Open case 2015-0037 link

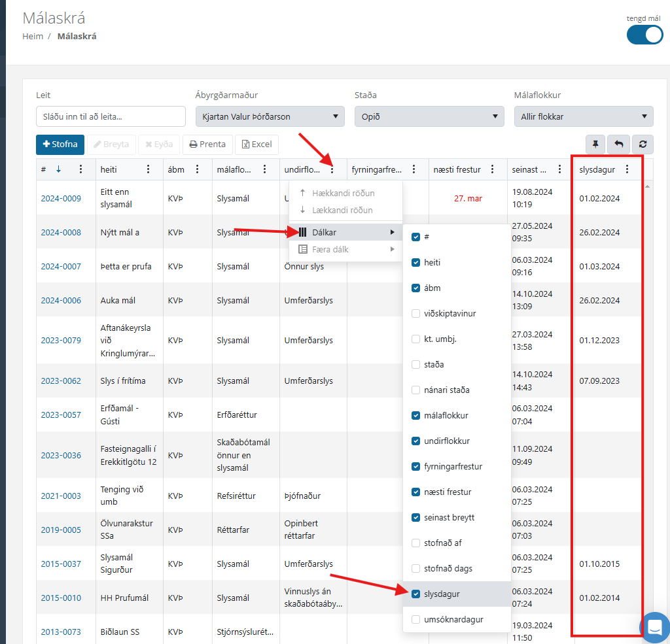point(61,564)
